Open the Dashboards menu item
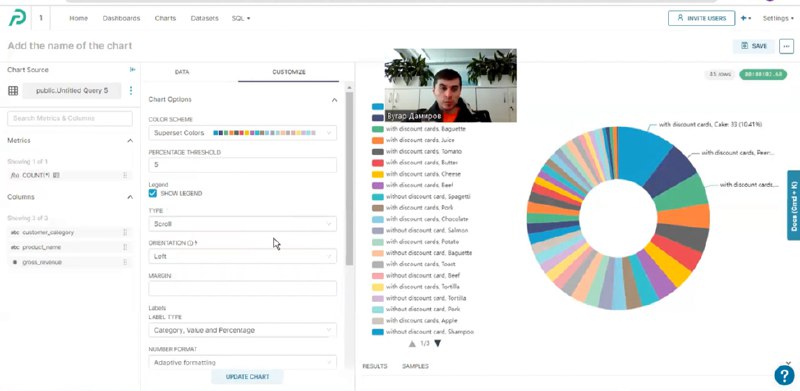Viewport: 800px width, 391px height. click(x=121, y=18)
